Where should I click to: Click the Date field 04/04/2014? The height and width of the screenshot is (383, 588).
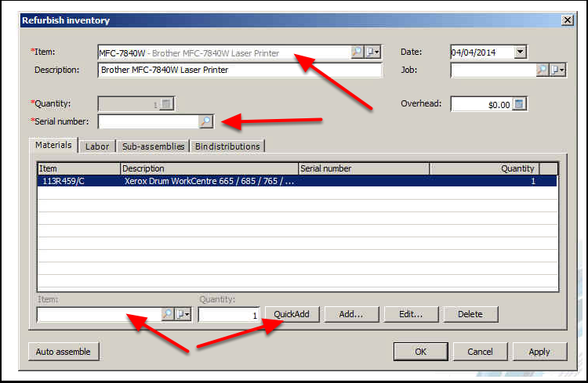point(482,52)
